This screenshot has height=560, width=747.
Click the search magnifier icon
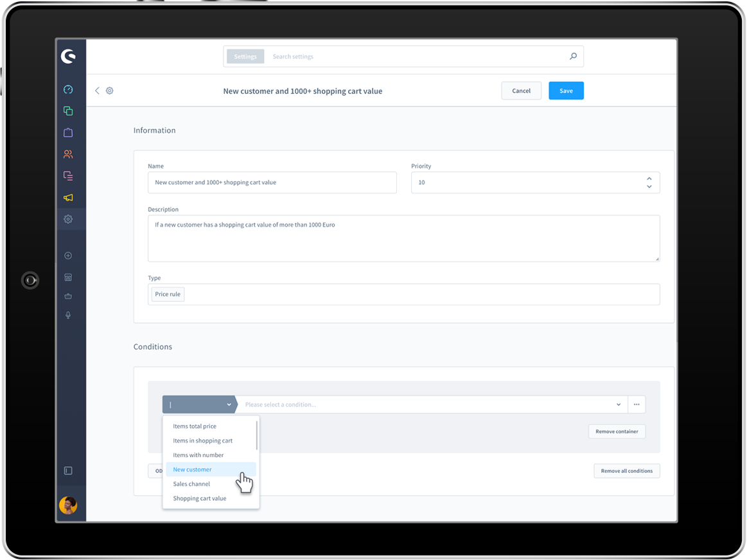coord(573,56)
